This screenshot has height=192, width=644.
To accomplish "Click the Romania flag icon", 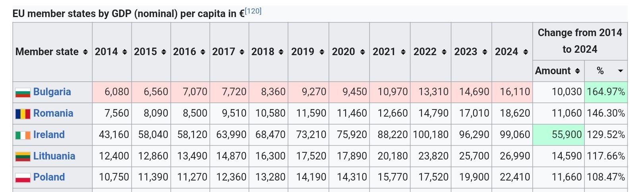I will (x=23, y=114).
